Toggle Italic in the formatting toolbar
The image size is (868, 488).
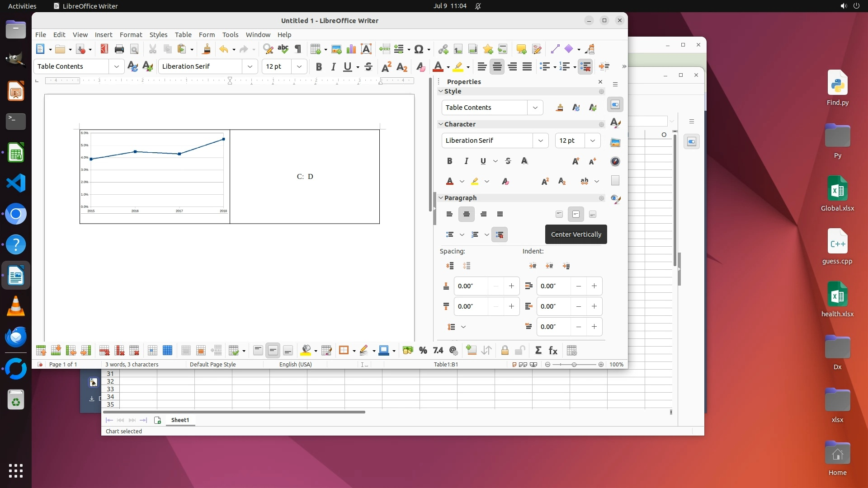[333, 66]
